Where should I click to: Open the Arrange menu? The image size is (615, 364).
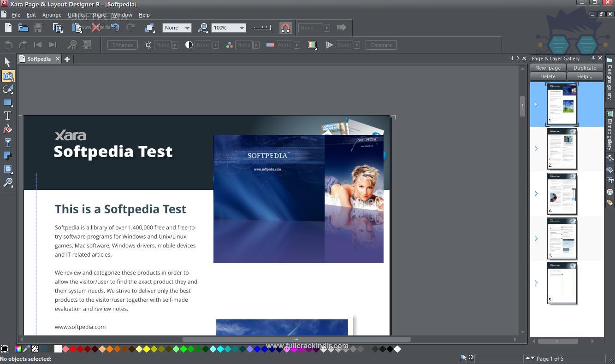52,15
